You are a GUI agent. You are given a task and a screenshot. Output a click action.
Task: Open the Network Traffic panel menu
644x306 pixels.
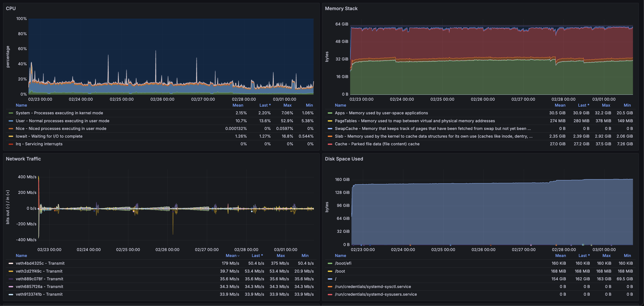pos(23,159)
